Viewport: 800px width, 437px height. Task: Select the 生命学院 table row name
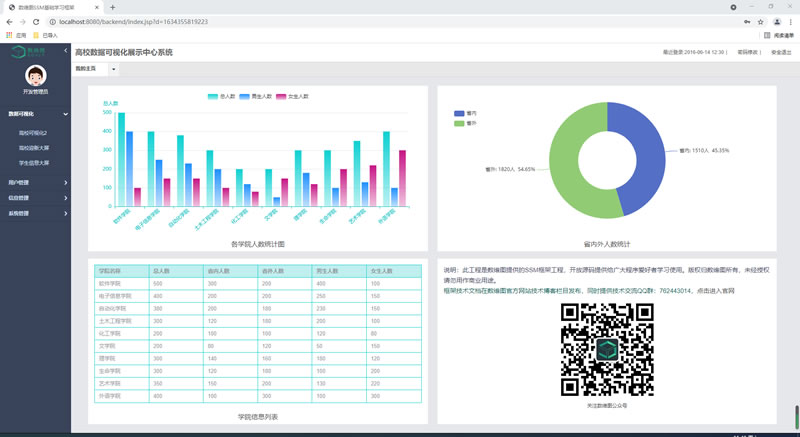(x=109, y=371)
